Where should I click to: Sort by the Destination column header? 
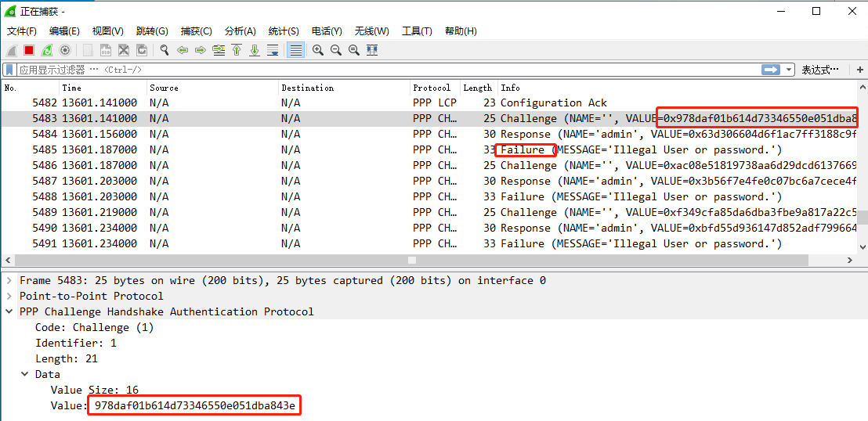[x=344, y=88]
